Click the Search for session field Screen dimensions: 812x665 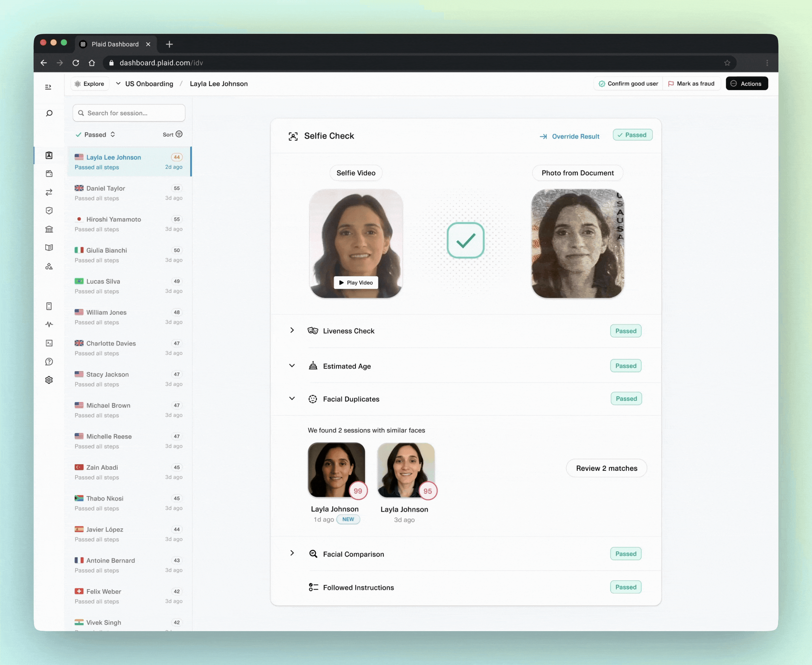129,113
